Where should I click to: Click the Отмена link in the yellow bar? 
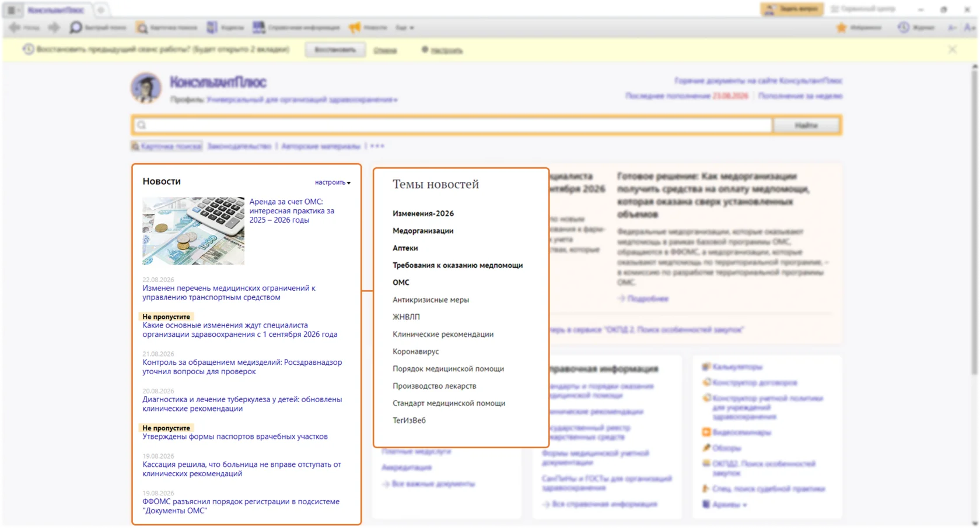tap(385, 50)
